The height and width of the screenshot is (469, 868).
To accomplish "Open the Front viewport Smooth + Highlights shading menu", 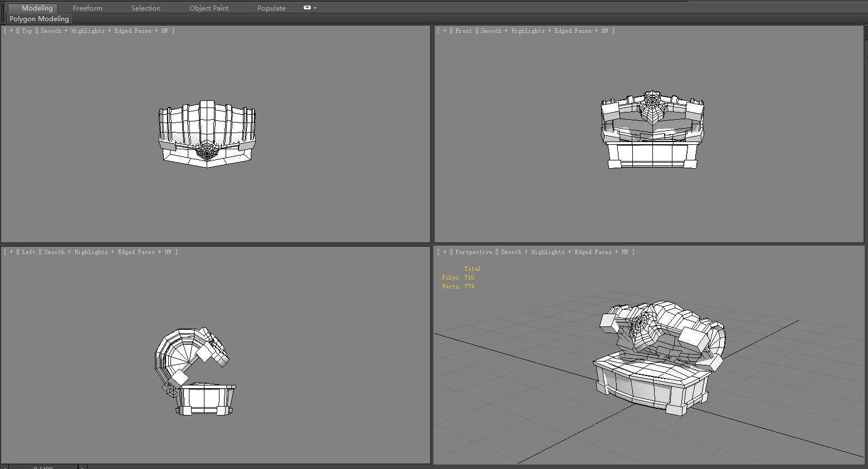I will click(544, 31).
